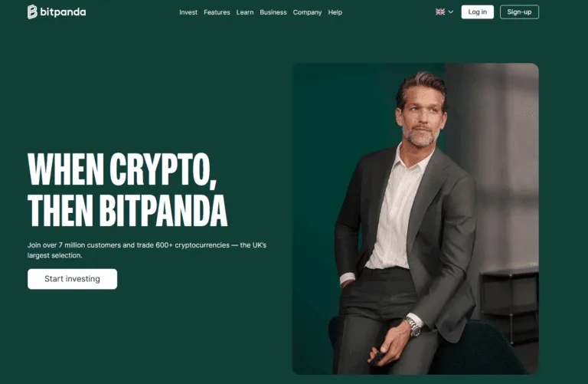
Task: Click the man's face in the photo
Action: (422, 114)
